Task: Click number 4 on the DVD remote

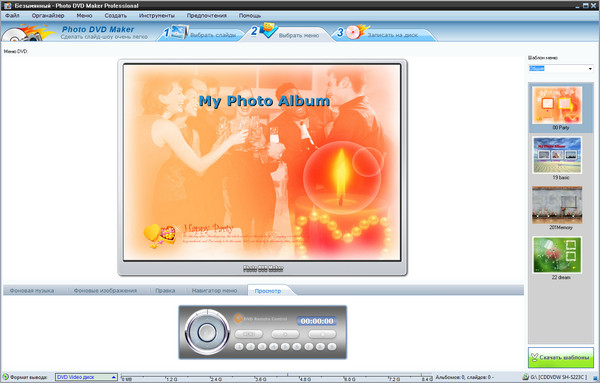Action: [274, 347]
